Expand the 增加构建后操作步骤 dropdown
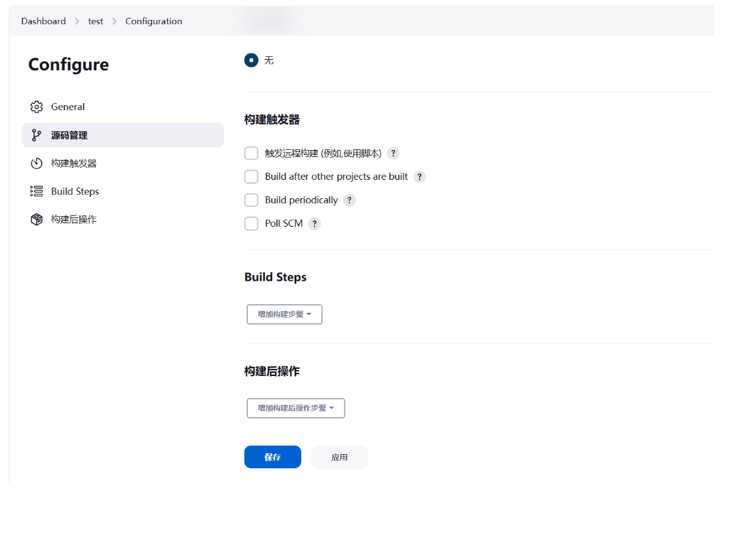744x560 pixels. 296,408
